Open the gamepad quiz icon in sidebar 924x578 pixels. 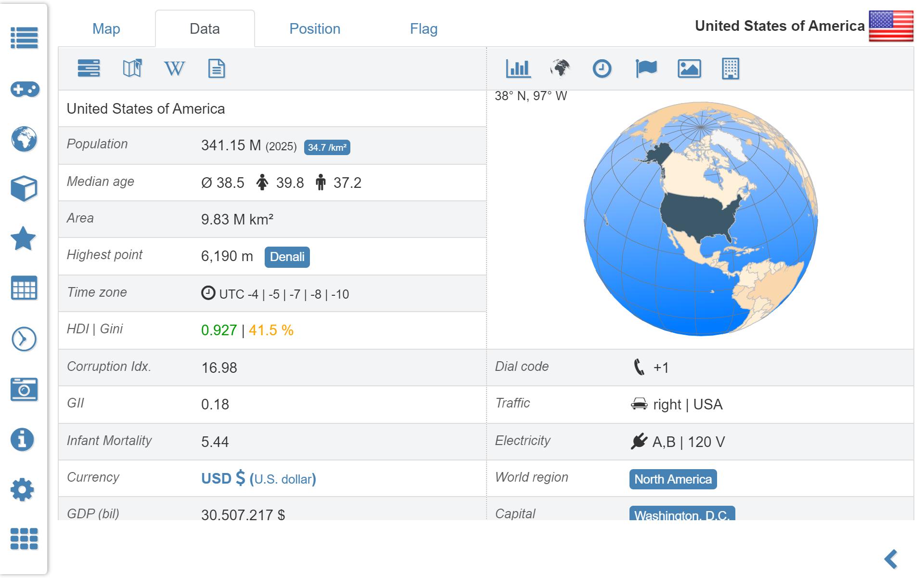[x=24, y=89]
